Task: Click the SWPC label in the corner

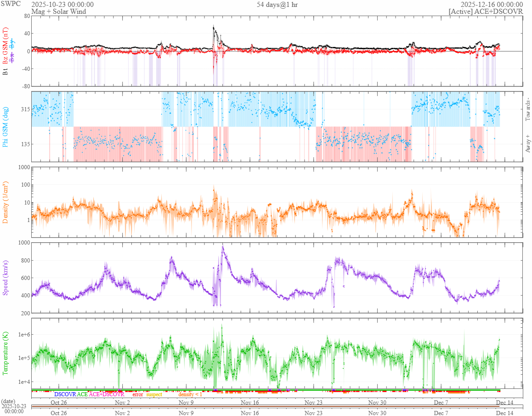Action: pyautogui.click(x=11, y=4)
